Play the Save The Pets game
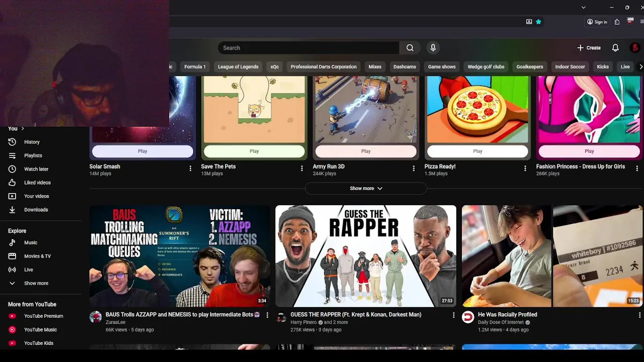The image size is (644, 362). coord(254,151)
